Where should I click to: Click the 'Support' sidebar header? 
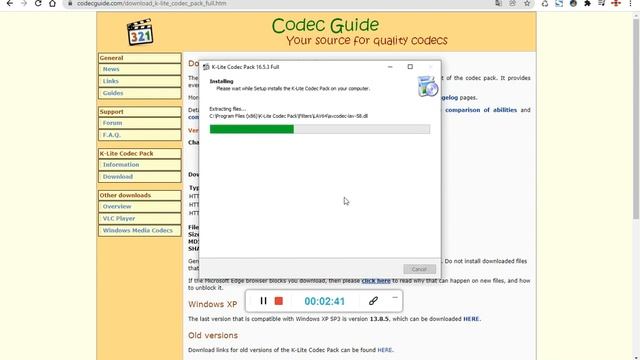[140, 112]
